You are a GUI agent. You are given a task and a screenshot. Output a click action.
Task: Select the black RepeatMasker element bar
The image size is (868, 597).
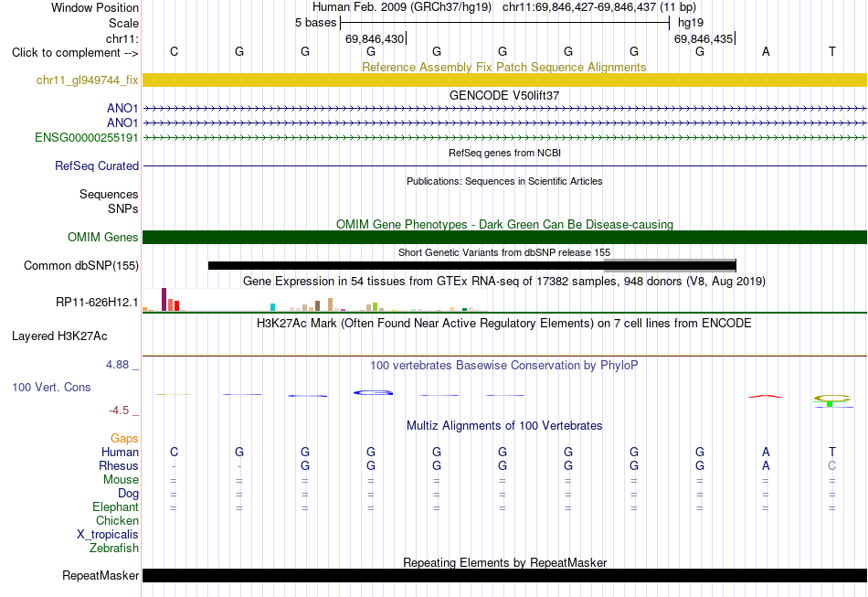pyautogui.click(x=505, y=575)
